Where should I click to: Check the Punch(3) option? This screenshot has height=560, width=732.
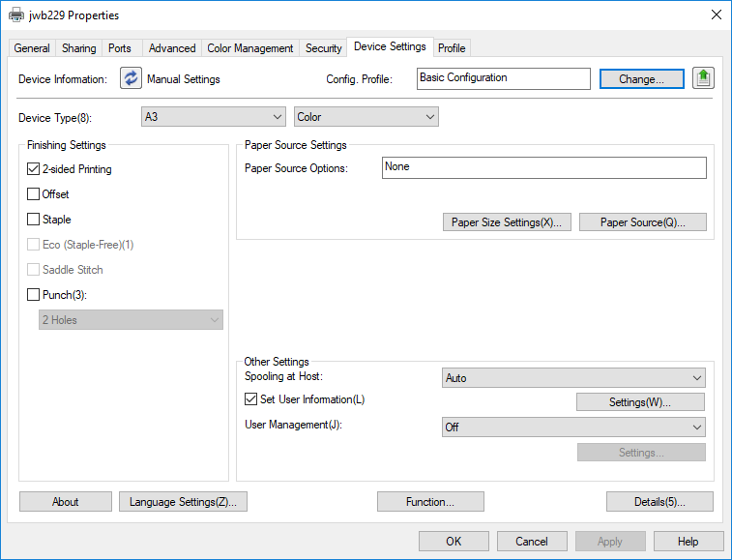tap(34, 295)
